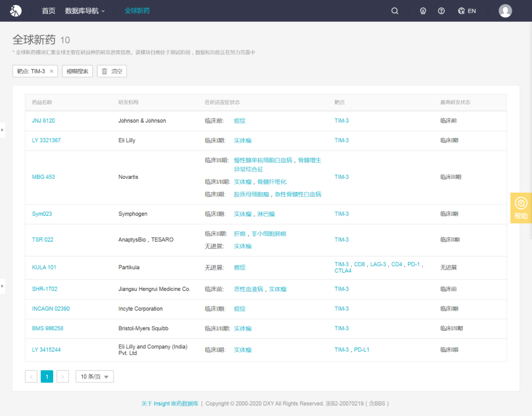Select page number 1
Image resolution: width=532 pixels, height=416 pixels.
click(47, 377)
